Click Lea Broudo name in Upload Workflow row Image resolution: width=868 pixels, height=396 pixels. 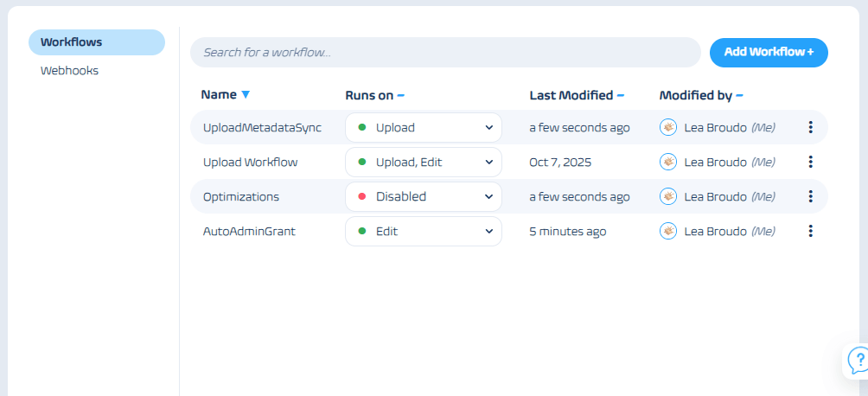(x=716, y=163)
